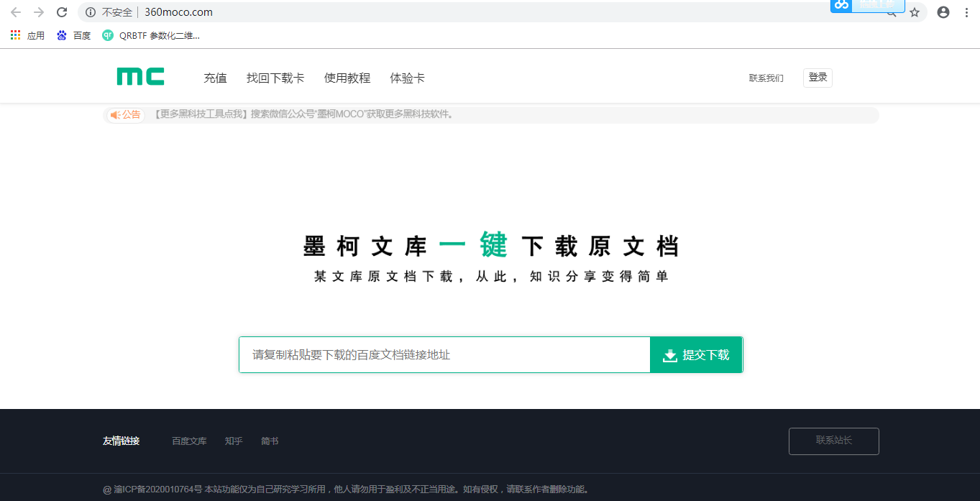Click the MC logo
Viewport: 980px width, 501px height.
coord(139,75)
